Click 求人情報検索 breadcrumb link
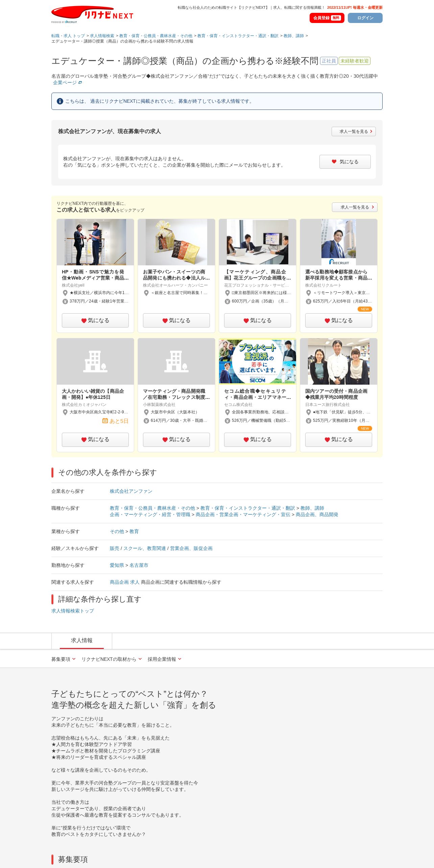This screenshot has width=434, height=868. 102,36
